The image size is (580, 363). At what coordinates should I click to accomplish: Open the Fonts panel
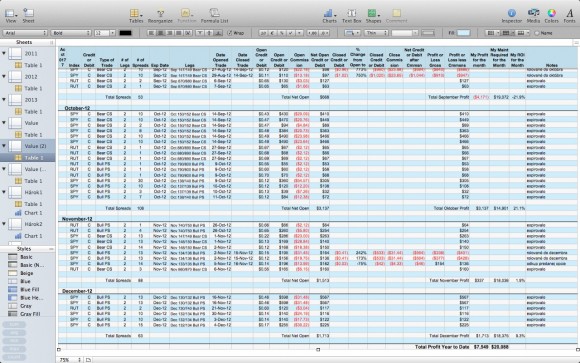[x=569, y=16]
